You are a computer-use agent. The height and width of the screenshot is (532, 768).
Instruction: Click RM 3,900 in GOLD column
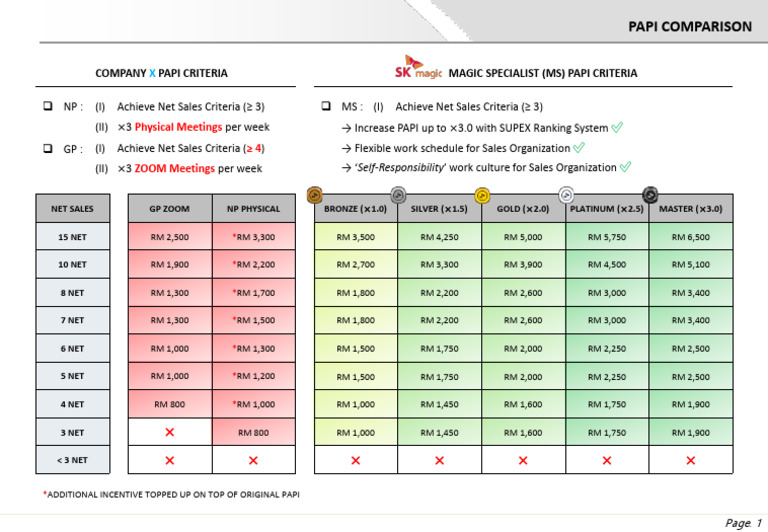tap(523, 265)
